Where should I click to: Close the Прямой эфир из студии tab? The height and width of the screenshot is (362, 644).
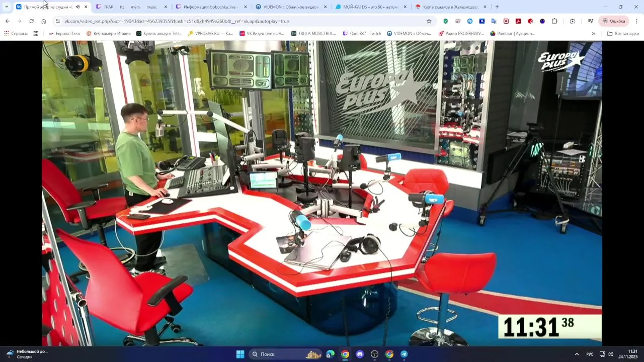click(x=86, y=7)
